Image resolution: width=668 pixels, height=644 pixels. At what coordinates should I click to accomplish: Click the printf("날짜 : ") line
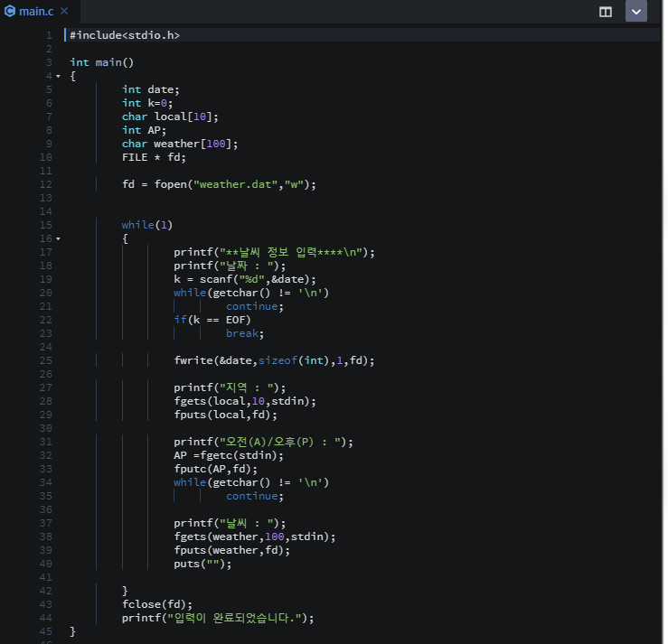pos(230,266)
